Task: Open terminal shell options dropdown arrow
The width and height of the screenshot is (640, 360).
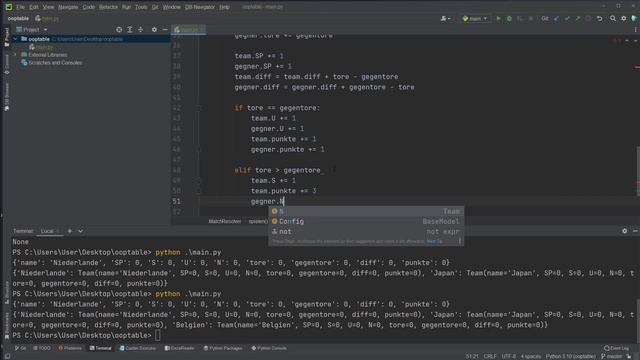Action: pyautogui.click(x=80, y=231)
